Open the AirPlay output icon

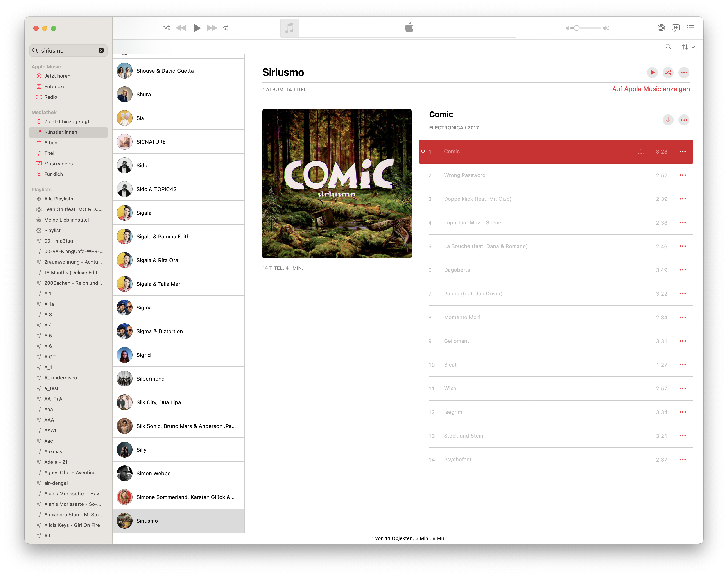[x=661, y=28]
